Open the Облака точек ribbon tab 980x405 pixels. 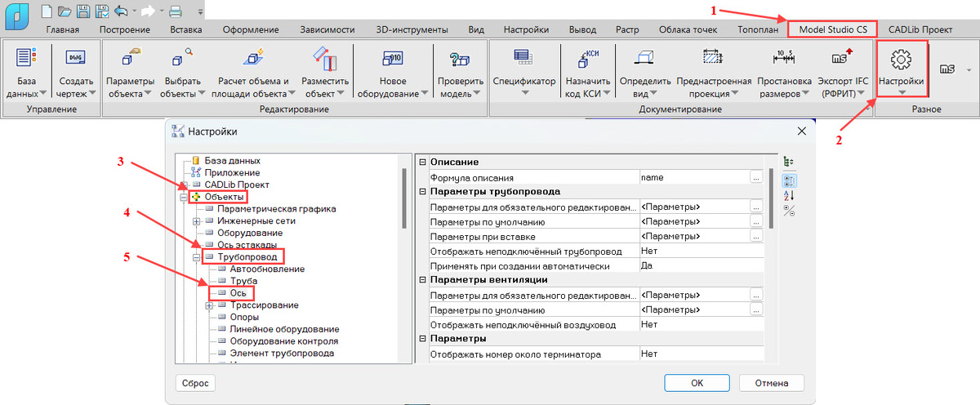690,29
